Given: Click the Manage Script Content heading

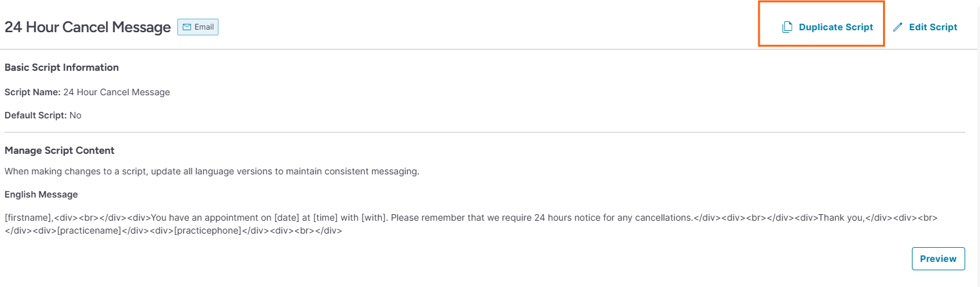Looking at the screenshot, I should (59, 151).
